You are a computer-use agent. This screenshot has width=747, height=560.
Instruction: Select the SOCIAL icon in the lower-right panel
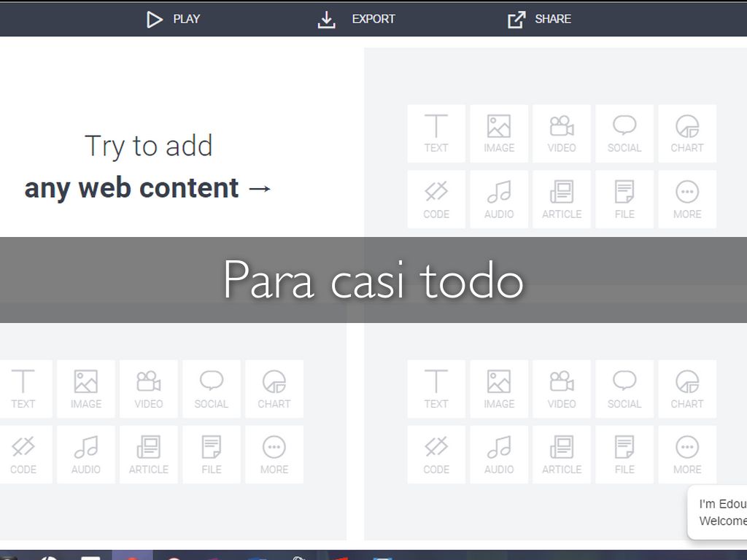click(x=624, y=389)
